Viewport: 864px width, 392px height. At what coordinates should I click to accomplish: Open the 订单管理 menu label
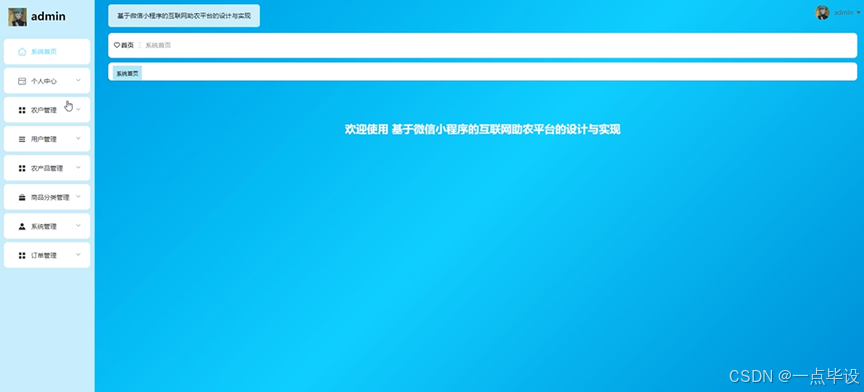44,256
